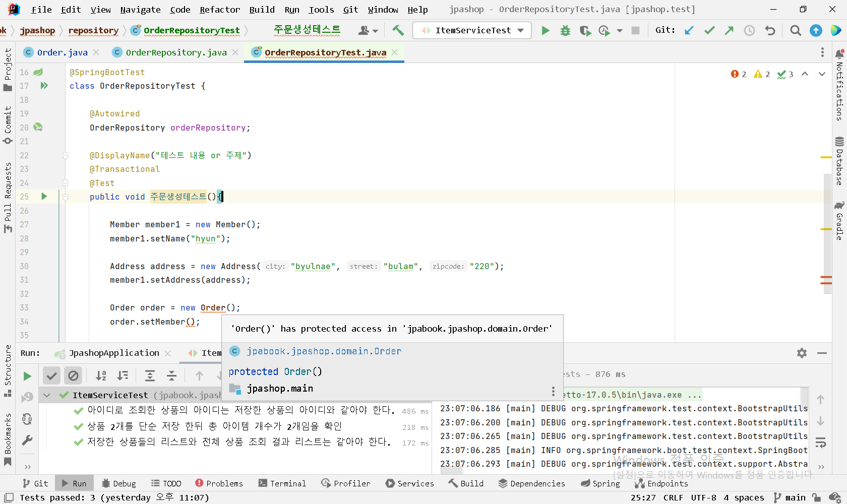Open Run panel settings gear
847x504 pixels.
click(x=802, y=353)
